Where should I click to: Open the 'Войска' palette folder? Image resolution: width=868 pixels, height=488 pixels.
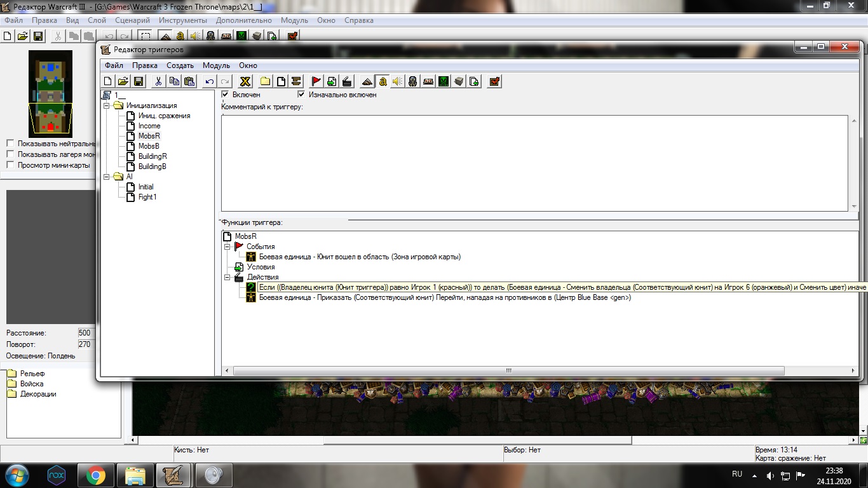[x=25, y=384]
